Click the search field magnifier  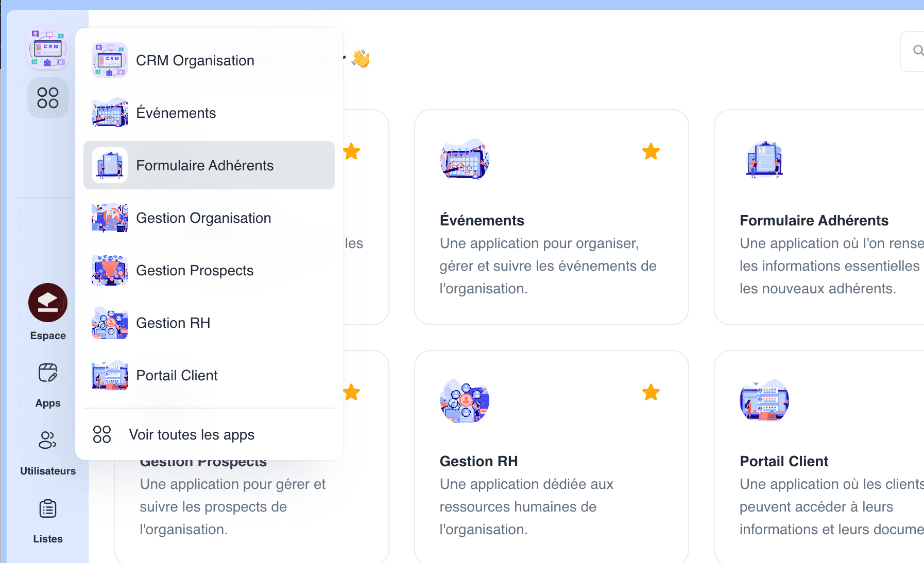[917, 50]
